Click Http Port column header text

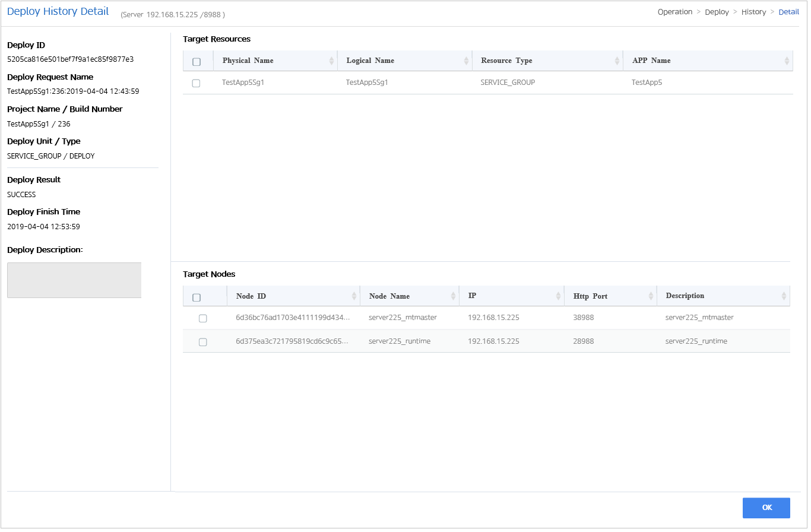[590, 296]
